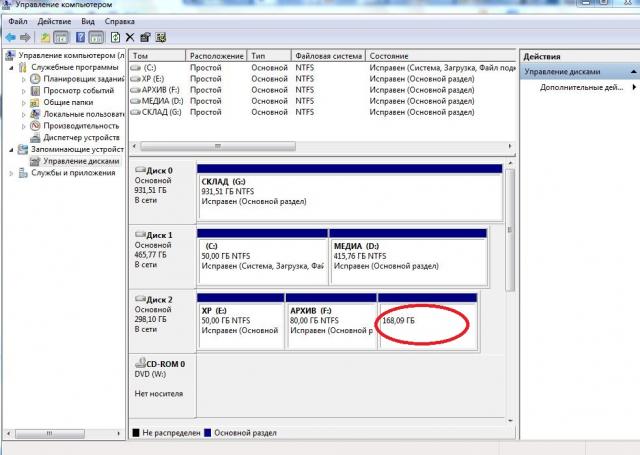This screenshot has height=455, width=640.
Task: Click the Up one level folder icon
Action: pyautogui.click(x=45, y=37)
